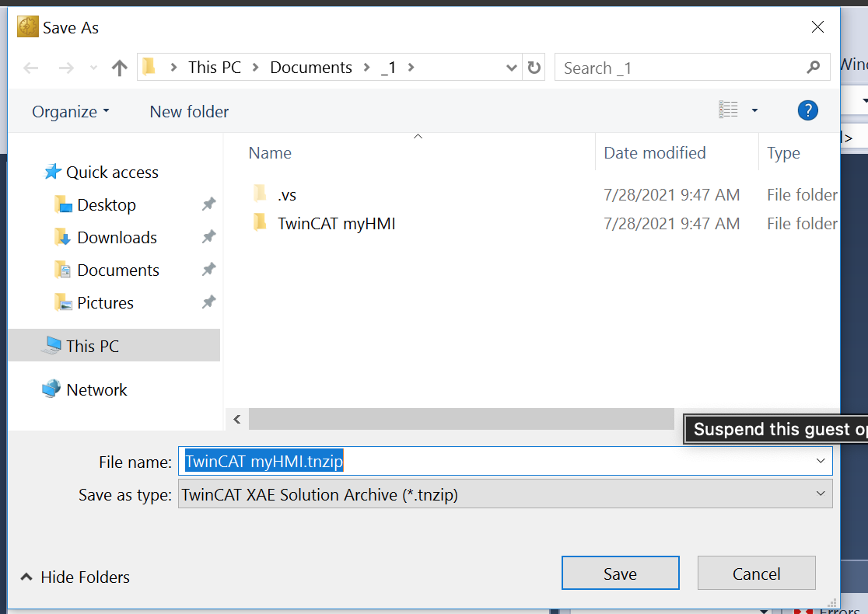Collapse the pane with Hide Folders
The height and width of the screenshot is (614, 868).
[75, 577]
